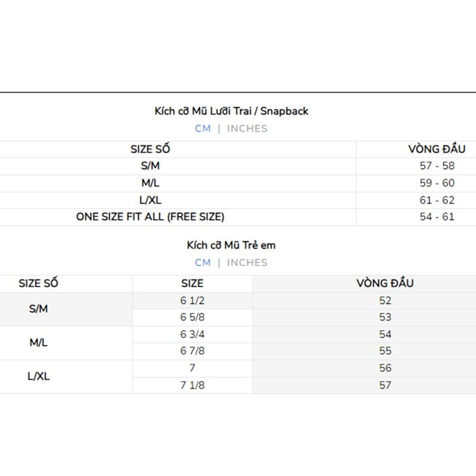476x476 pixels.
Task: Click the 'Kích cỡ Mũ Trẻ em' heading
Action: coord(231,245)
